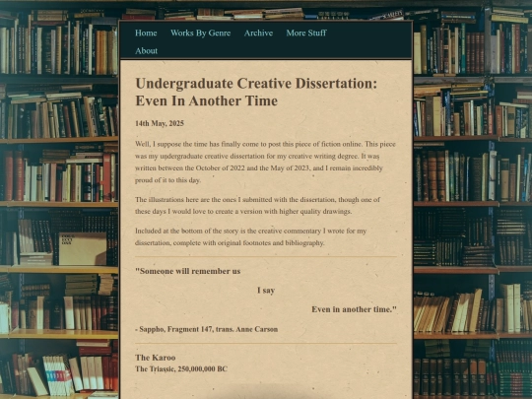Visit the About page

coord(146,51)
